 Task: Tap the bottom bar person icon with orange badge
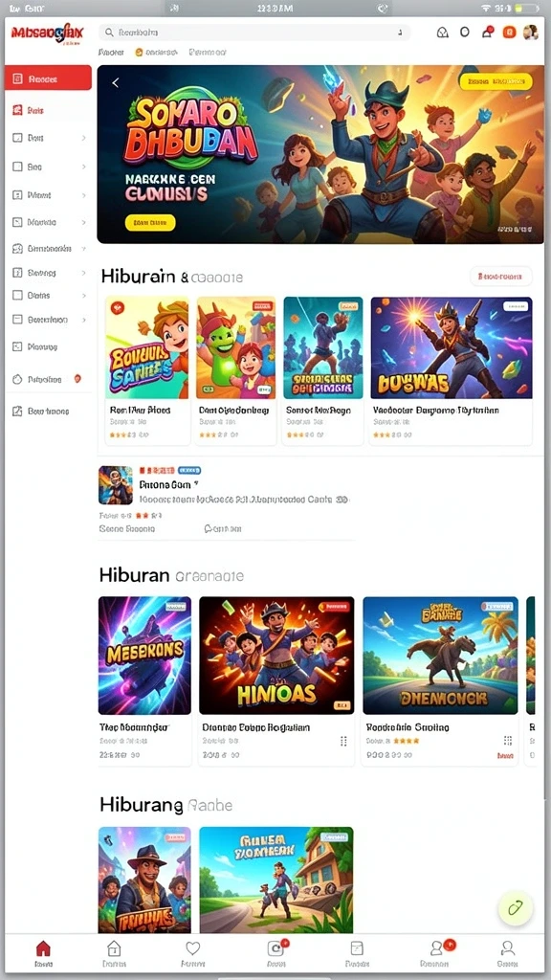coord(439,947)
